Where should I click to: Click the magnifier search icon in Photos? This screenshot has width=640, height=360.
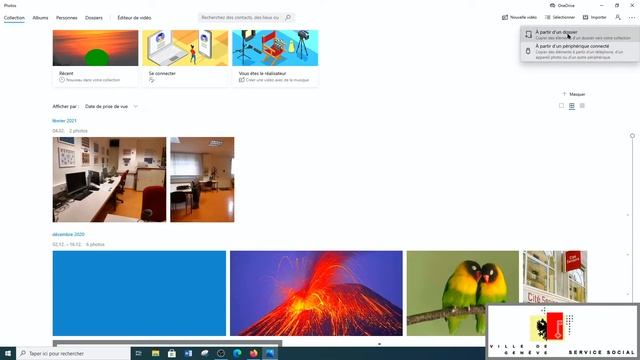[288, 18]
